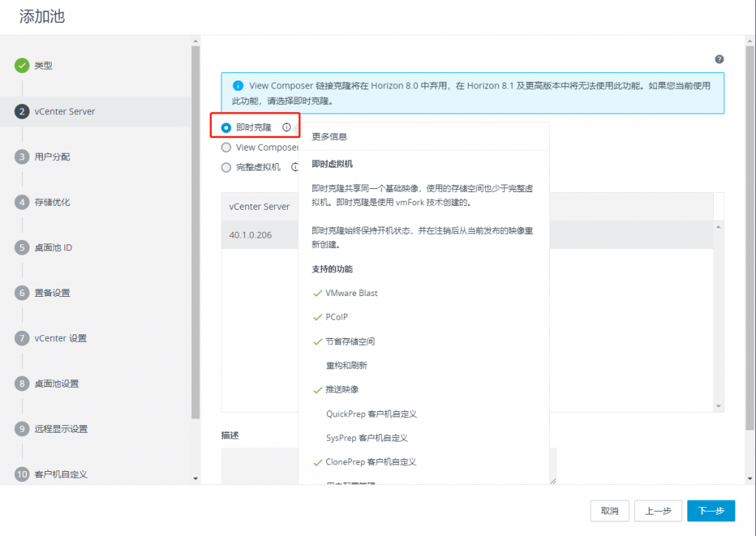Select the 即时克隆 radio button

pos(226,128)
